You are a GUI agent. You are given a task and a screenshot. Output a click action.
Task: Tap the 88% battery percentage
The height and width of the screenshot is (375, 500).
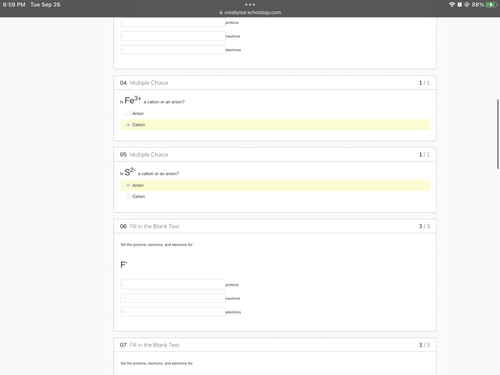coord(478,5)
